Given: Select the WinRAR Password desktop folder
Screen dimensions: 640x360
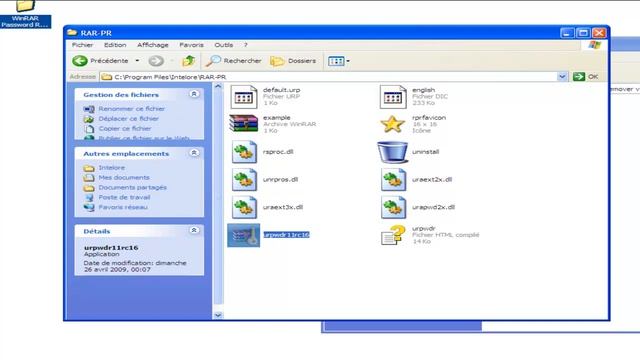Looking at the screenshot, I should 25,14.
